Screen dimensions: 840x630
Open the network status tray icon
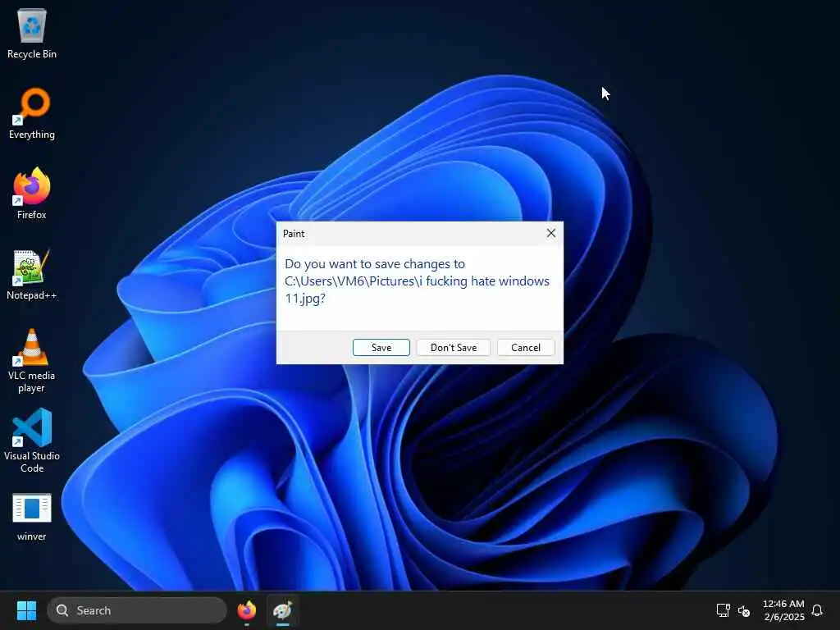pyautogui.click(x=724, y=610)
